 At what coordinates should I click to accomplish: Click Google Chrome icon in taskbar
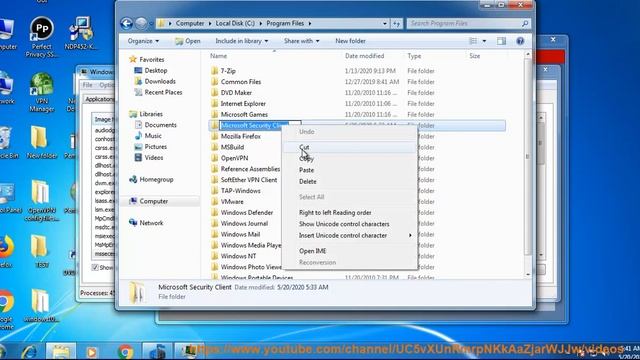[125, 351]
